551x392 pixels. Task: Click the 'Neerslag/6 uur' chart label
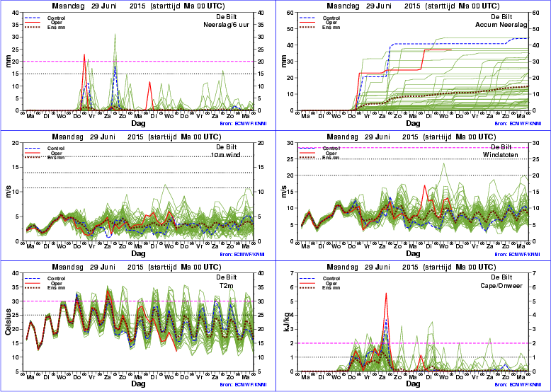coord(227,25)
